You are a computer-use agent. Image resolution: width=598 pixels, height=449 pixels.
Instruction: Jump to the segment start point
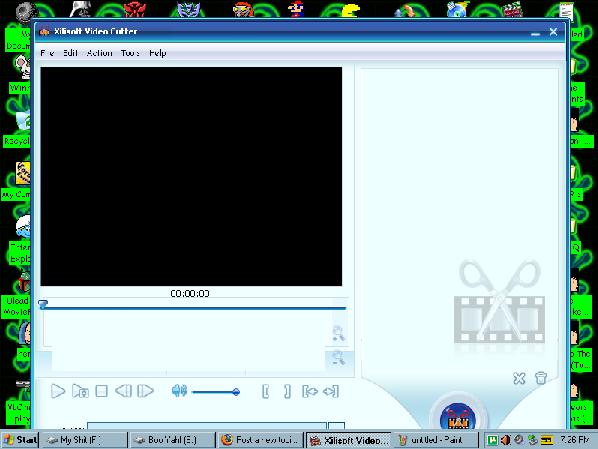click(x=310, y=391)
